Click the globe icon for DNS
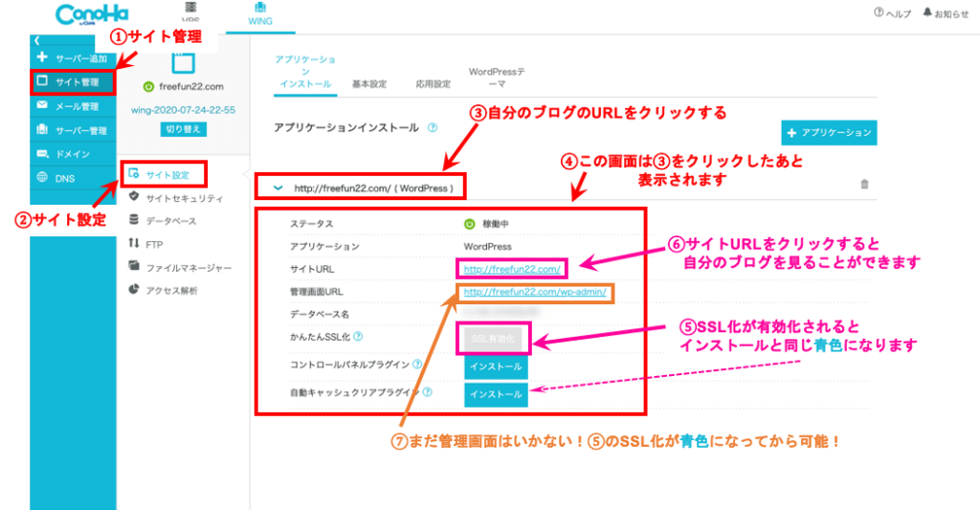 [42, 177]
